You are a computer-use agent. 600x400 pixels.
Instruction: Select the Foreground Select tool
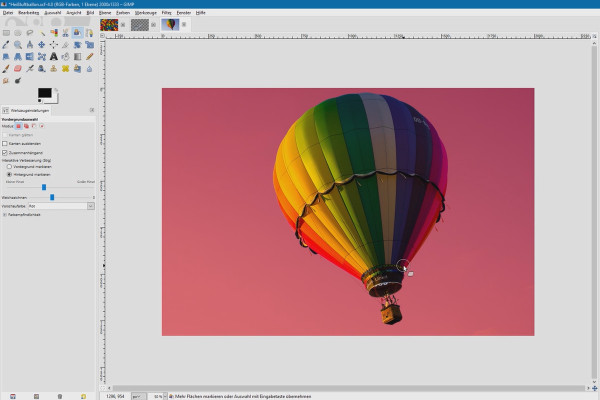coord(77,33)
